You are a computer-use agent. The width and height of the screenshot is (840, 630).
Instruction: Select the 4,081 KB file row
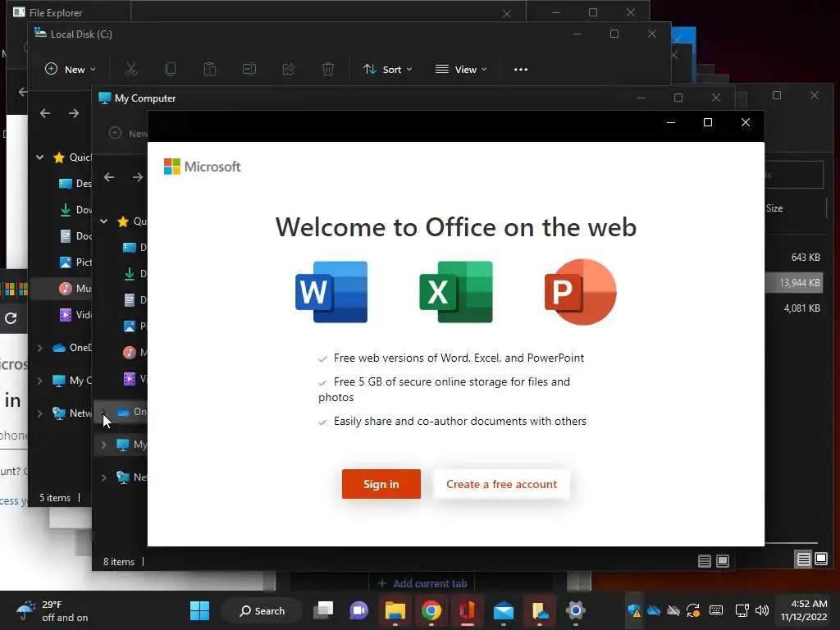click(794, 308)
